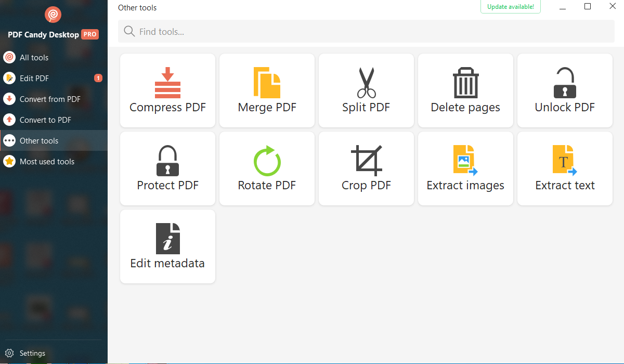Launch the Split PDF scissors tool

(x=366, y=90)
